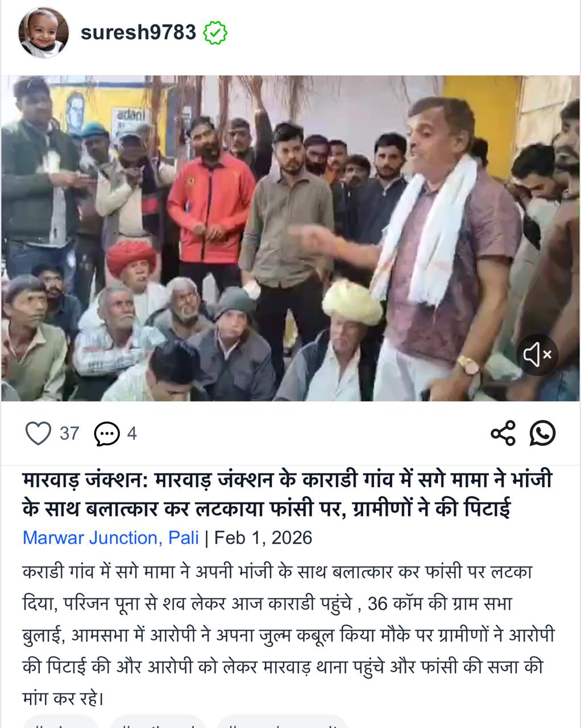Viewport: 581px width, 728px height.
Task: Click the Feb 1, 2026 post date
Action: click(x=263, y=537)
